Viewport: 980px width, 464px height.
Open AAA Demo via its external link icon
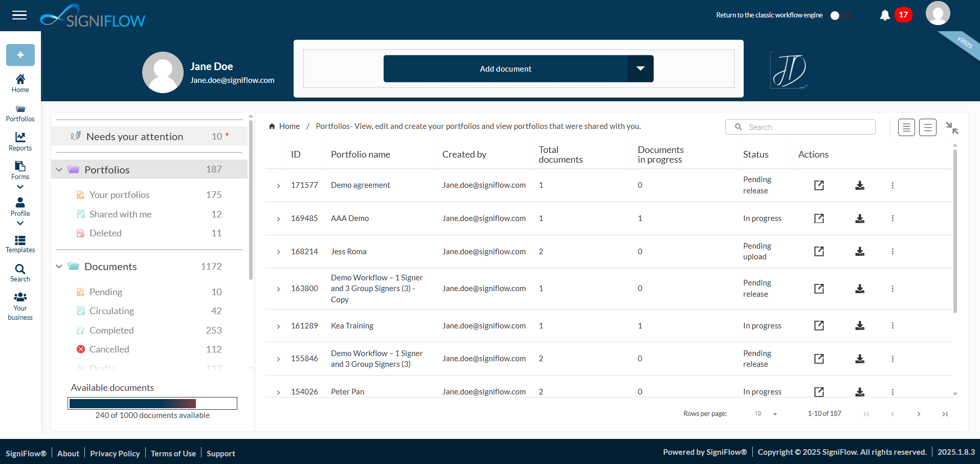tap(819, 218)
